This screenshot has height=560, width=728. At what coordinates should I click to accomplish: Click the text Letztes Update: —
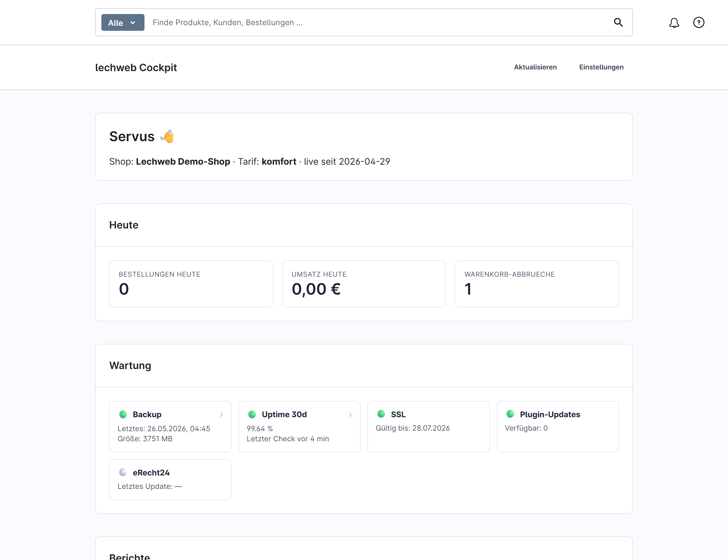[150, 487]
